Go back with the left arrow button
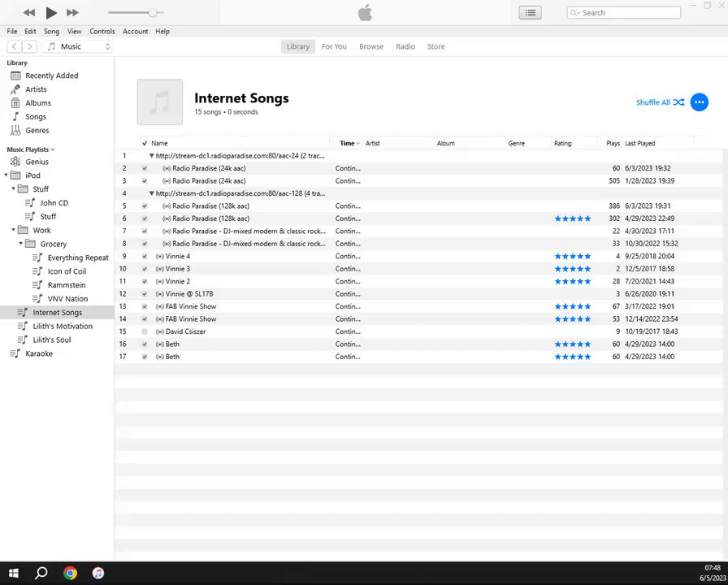 pyautogui.click(x=15, y=46)
